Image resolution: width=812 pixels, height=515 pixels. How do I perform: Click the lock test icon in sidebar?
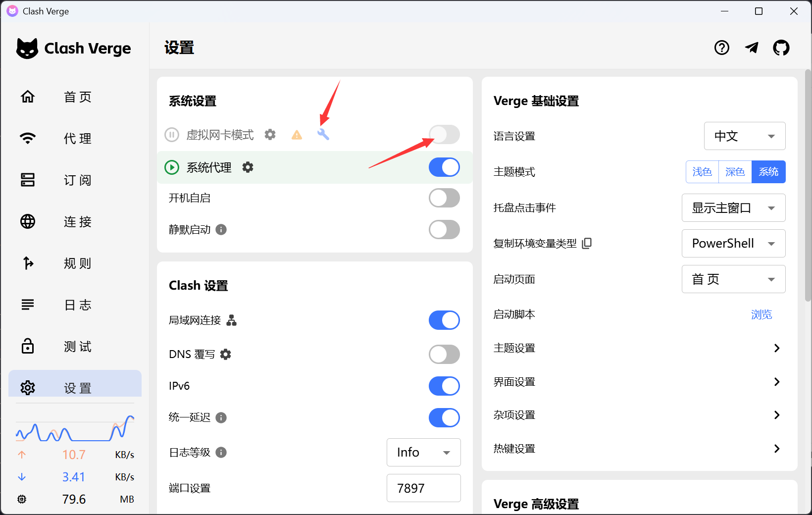(x=28, y=346)
